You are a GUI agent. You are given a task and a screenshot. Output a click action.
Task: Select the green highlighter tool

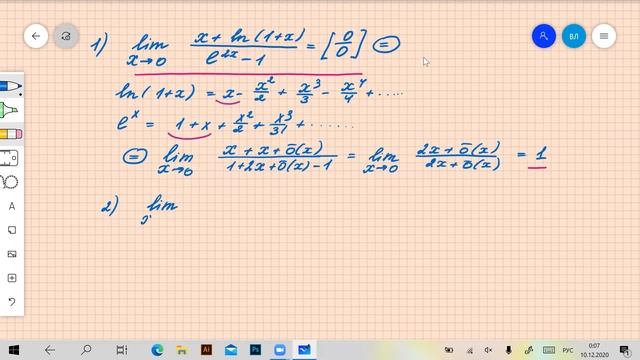tap(9, 110)
